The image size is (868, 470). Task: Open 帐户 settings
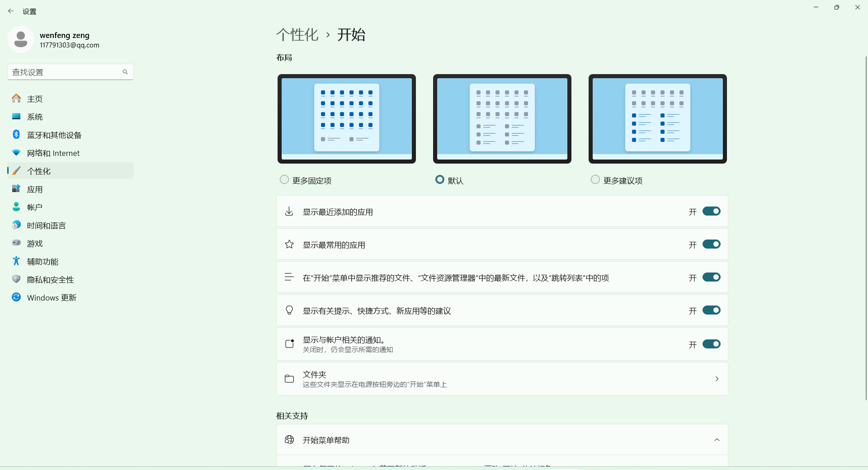[x=71, y=207]
